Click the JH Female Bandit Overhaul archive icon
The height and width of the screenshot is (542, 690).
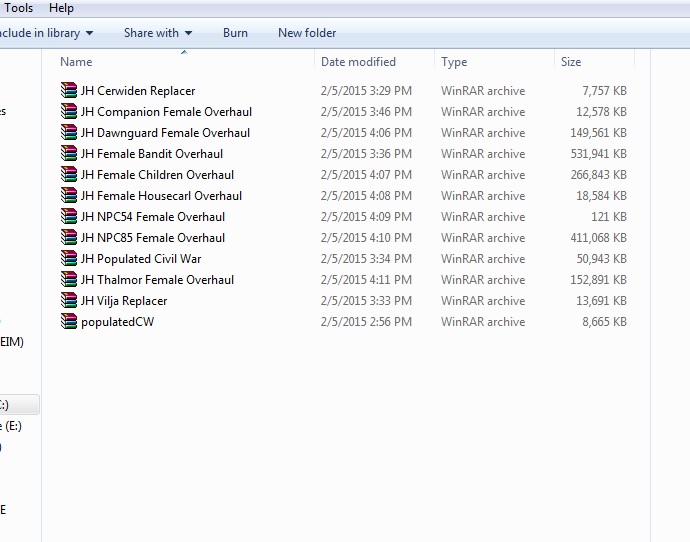click(69, 154)
